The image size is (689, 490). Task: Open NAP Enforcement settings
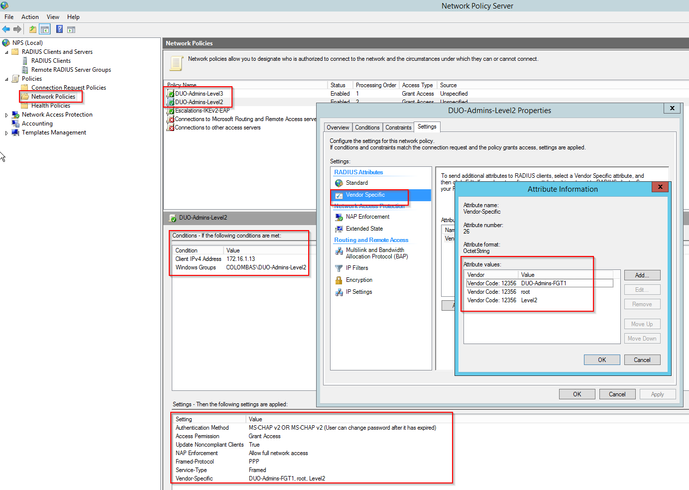[366, 216]
